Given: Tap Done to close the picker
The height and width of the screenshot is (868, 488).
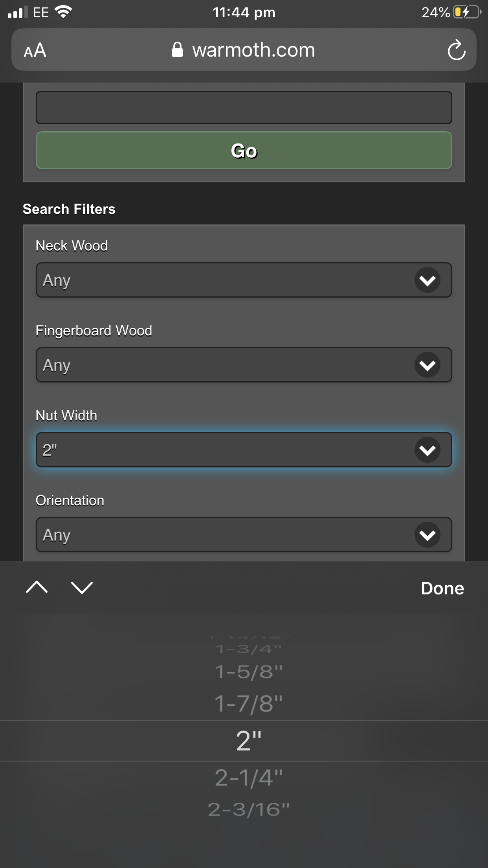Looking at the screenshot, I should pyautogui.click(x=442, y=588).
